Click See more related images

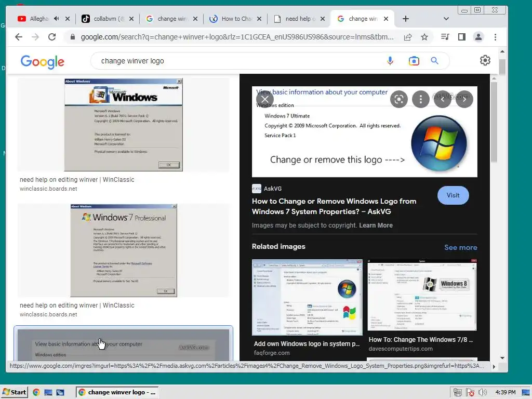460,247
